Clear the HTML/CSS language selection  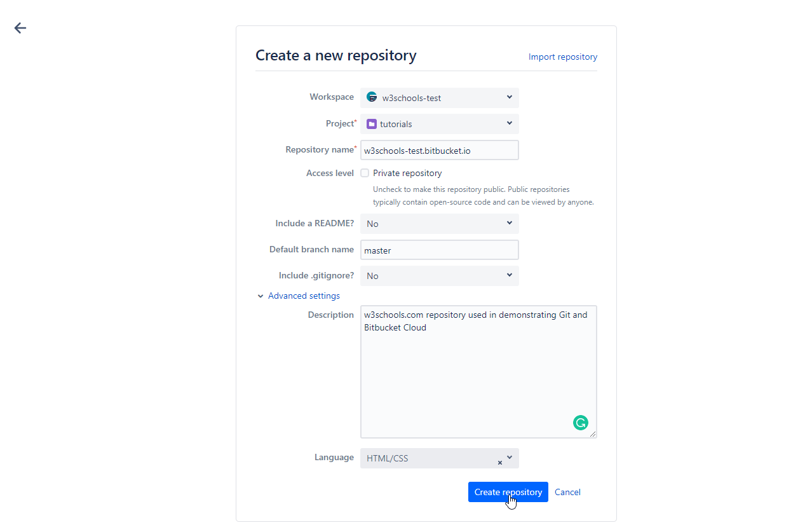pos(499,463)
